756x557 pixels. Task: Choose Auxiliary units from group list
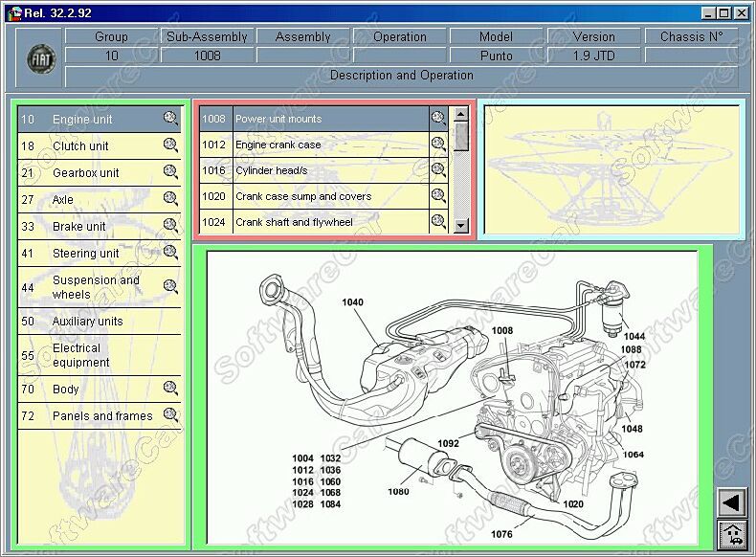87,322
